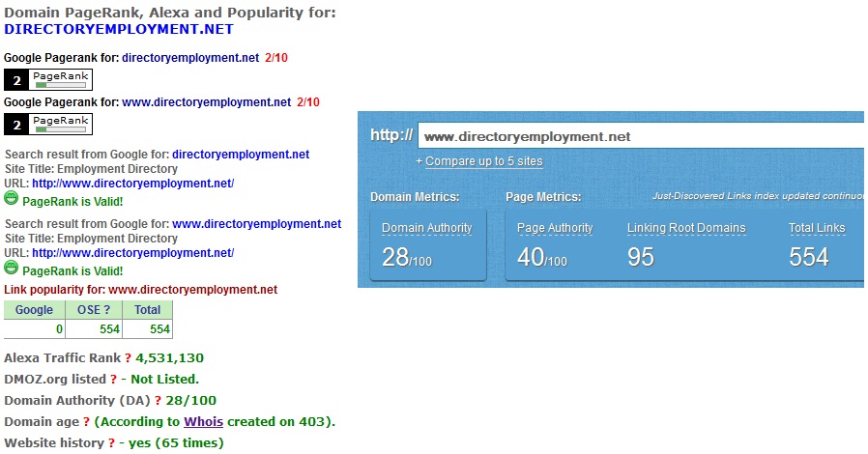
Task: Click www.directoryemployment.net link beside second Google Pagerank
Action: click(x=207, y=101)
